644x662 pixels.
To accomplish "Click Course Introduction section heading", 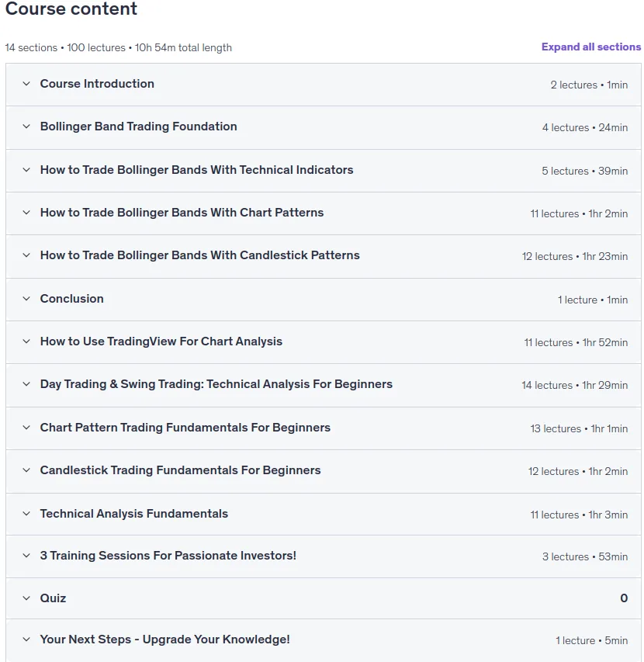I will [x=97, y=84].
